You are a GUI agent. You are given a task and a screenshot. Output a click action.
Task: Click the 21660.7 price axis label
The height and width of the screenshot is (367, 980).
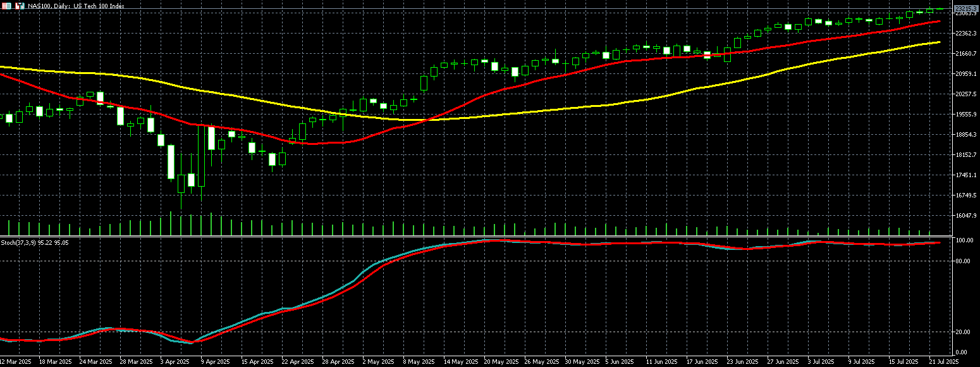pyautogui.click(x=965, y=54)
